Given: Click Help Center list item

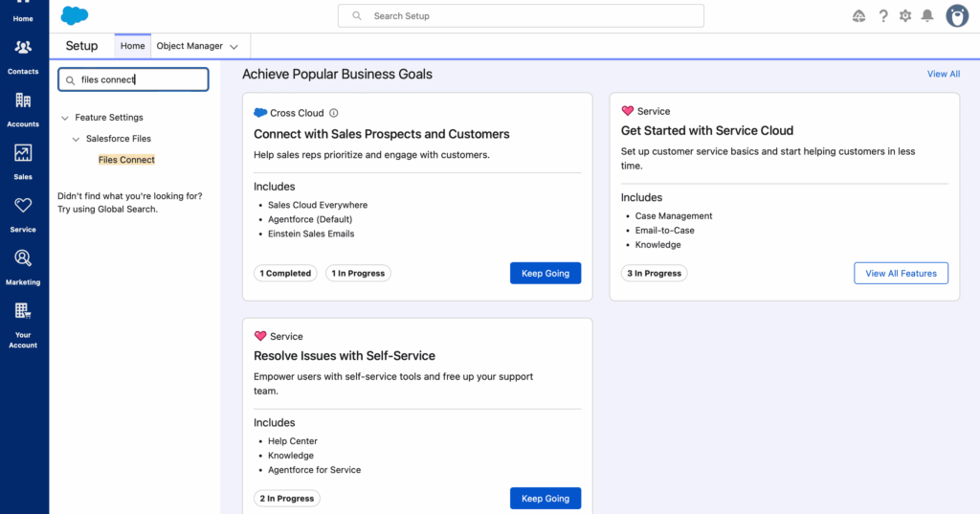Looking at the screenshot, I should coord(293,441).
